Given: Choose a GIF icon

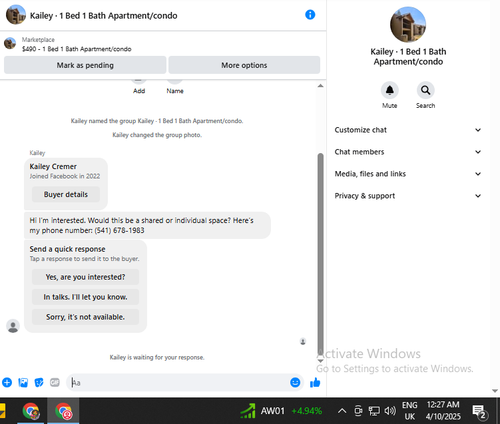Looking at the screenshot, I should (55, 382).
